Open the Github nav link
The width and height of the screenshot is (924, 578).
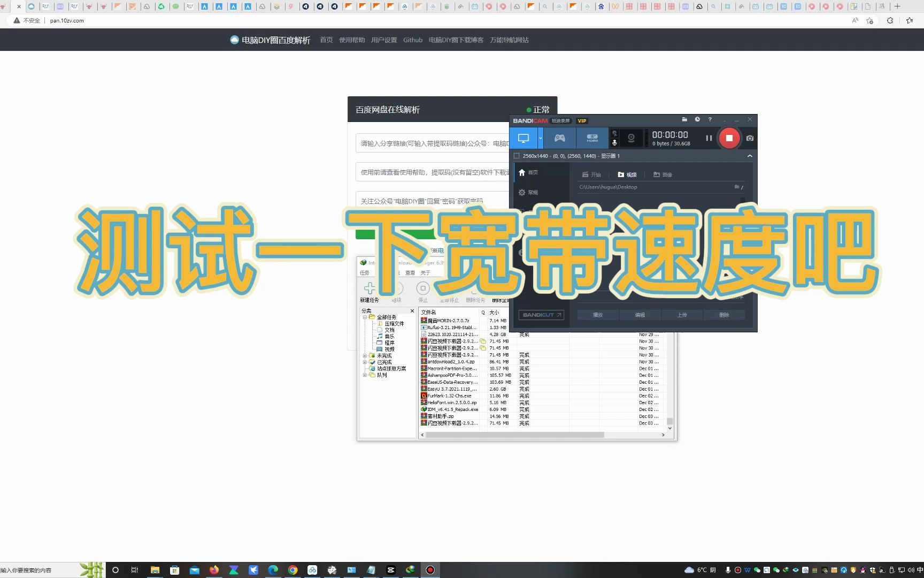pyautogui.click(x=413, y=40)
